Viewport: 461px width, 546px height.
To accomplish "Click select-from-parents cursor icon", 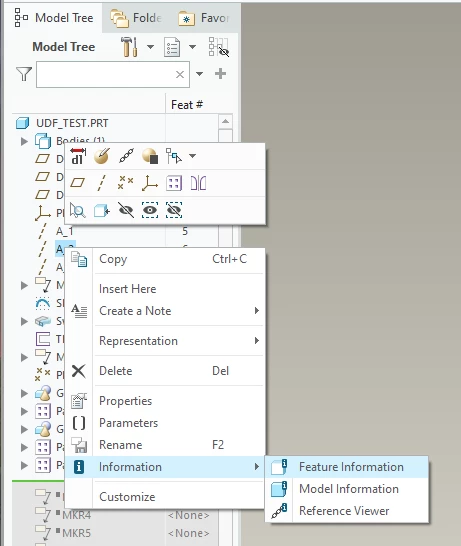I will (174, 156).
